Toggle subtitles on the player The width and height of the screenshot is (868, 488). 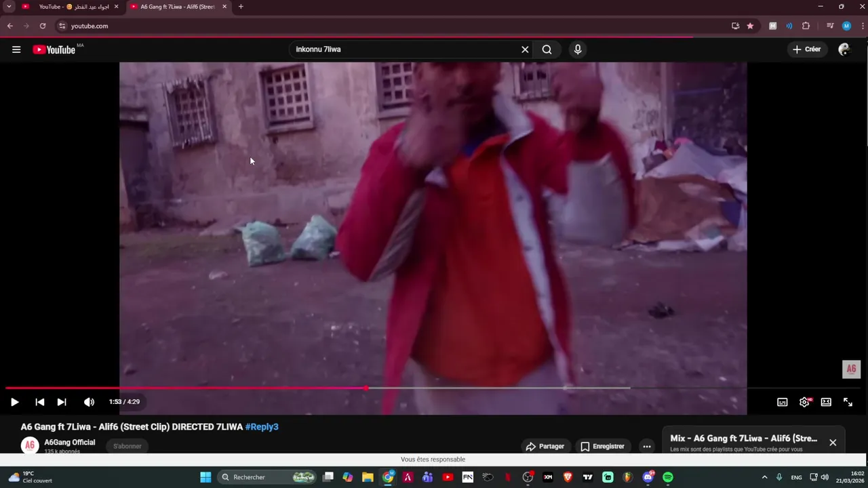click(783, 402)
